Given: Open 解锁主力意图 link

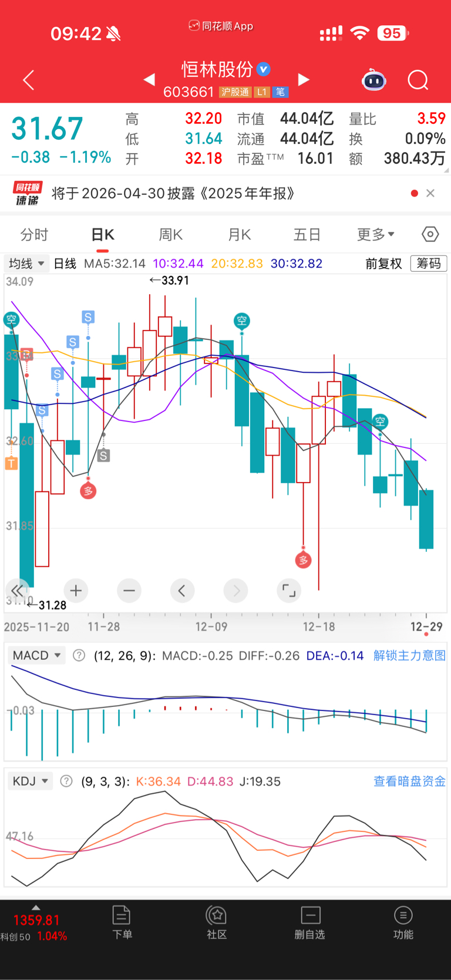Looking at the screenshot, I should (x=410, y=655).
